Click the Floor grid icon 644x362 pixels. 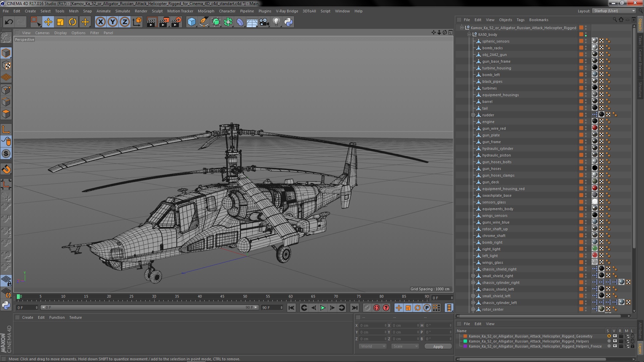click(252, 22)
